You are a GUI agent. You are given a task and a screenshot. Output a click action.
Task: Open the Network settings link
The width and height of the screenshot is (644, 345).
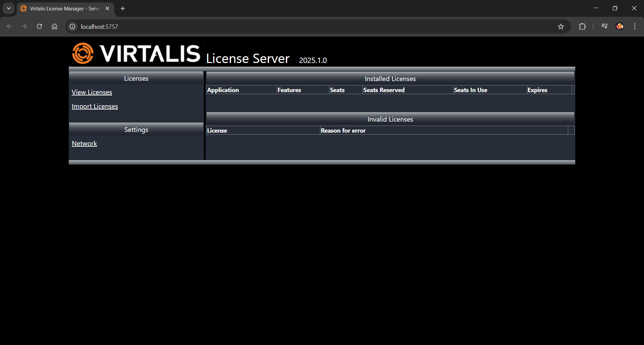pos(84,143)
